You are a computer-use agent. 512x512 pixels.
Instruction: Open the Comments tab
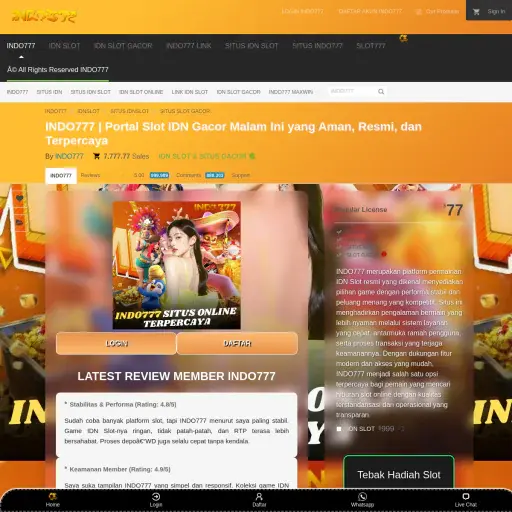[188, 175]
